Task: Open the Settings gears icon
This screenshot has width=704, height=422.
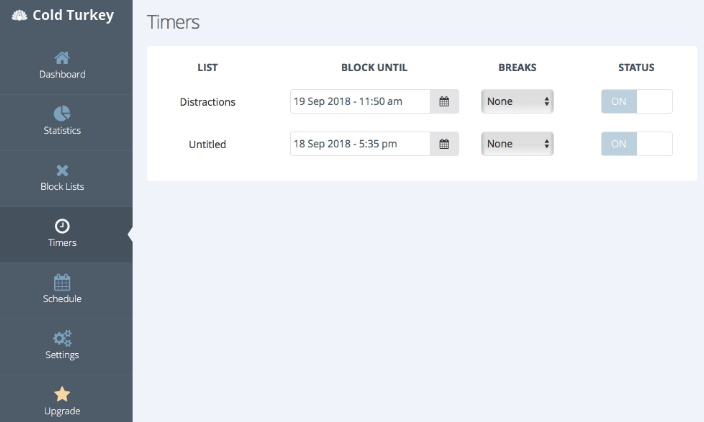Action: tap(62, 338)
